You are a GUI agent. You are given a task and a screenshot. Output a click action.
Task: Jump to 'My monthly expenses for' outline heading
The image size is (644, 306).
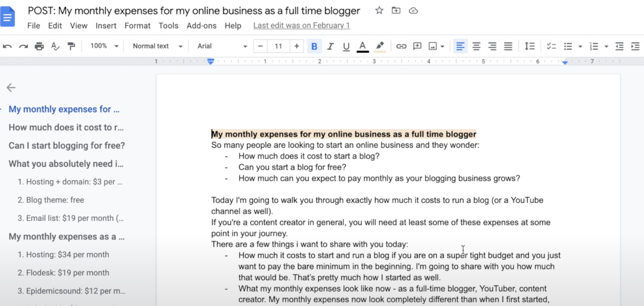tap(64, 109)
